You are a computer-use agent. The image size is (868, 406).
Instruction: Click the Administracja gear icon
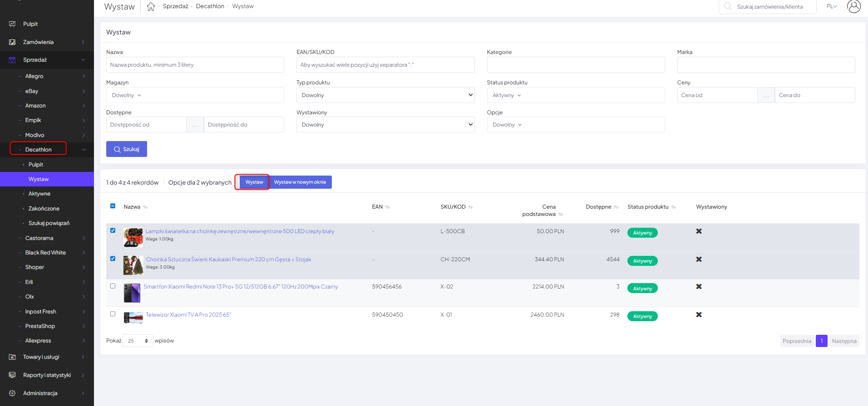[x=12, y=393]
